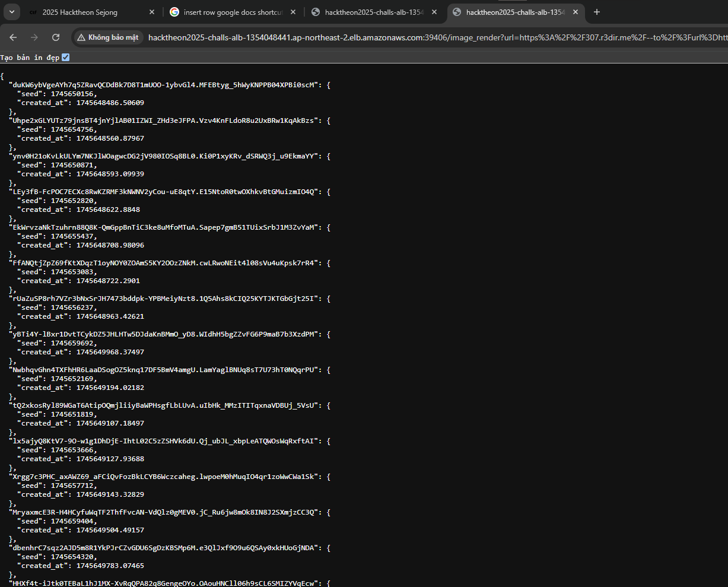Close the currently active hacktheon2025-challs tab
728x587 pixels.
click(x=575, y=12)
